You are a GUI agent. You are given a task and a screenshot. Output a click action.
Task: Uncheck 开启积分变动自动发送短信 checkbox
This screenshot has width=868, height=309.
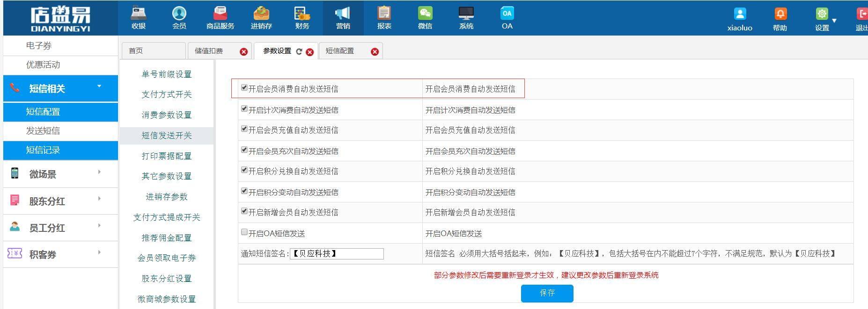click(244, 191)
